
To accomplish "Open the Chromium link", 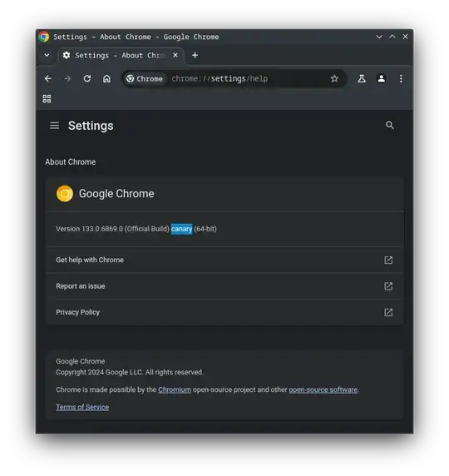I will [x=175, y=389].
